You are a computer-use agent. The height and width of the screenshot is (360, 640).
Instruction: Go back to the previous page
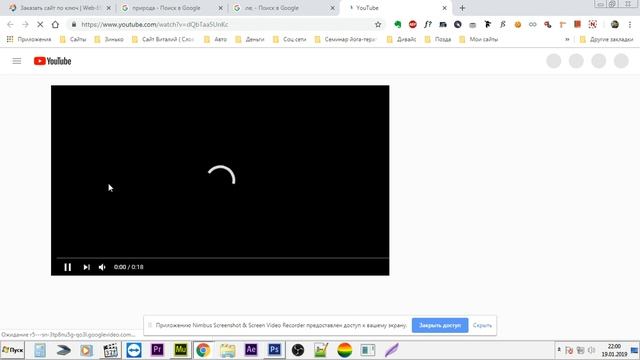pos(10,24)
